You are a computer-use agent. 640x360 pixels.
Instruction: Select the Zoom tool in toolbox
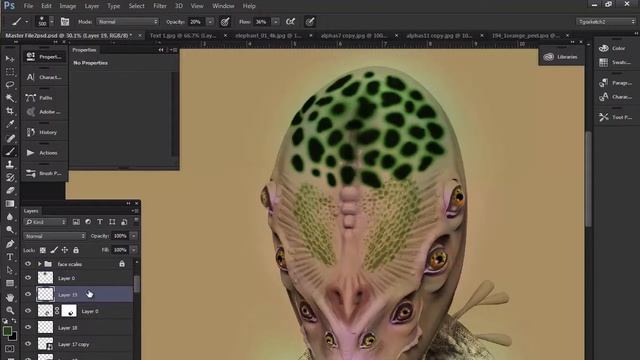pyautogui.click(x=10, y=311)
